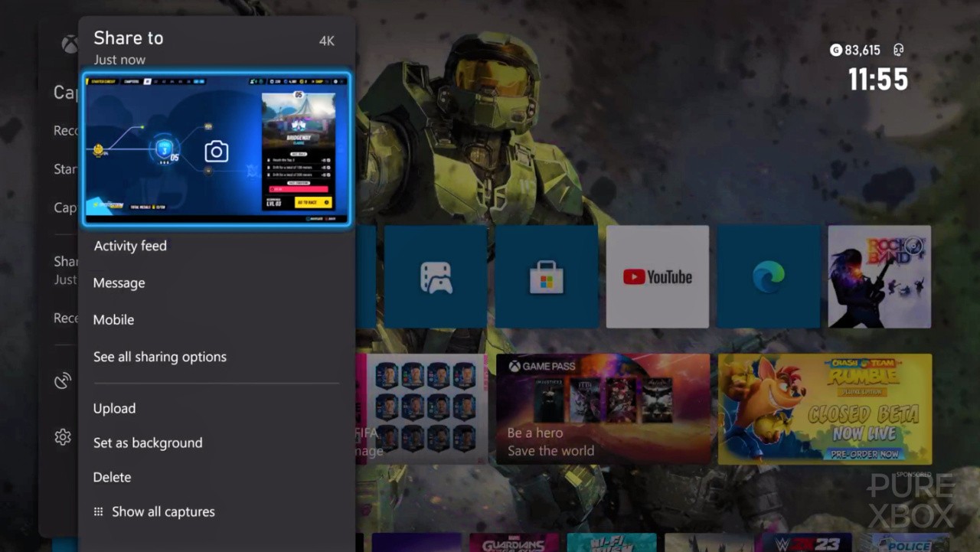Image resolution: width=980 pixels, height=552 pixels.
Task: Delete the captured screenshot
Action: [x=112, y=477]
